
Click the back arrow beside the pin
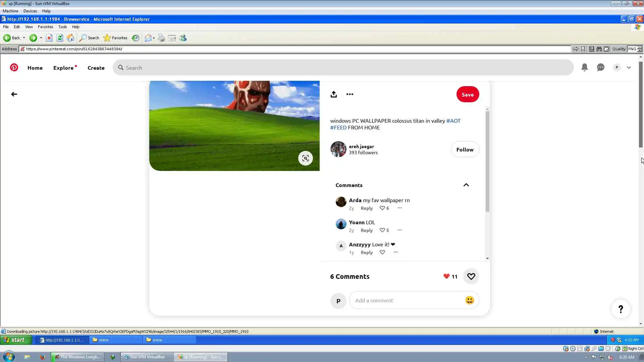click(x=14, y=94)
